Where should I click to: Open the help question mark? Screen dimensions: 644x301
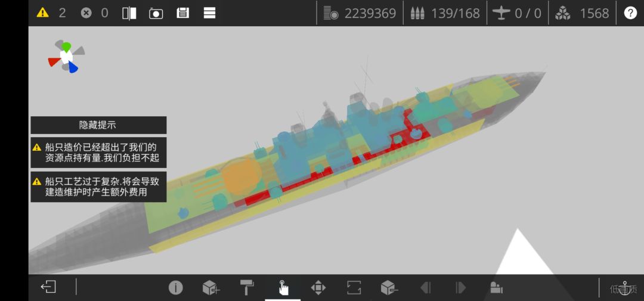coord(630,13)
